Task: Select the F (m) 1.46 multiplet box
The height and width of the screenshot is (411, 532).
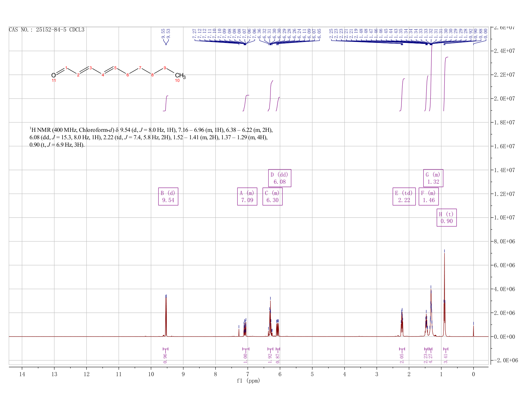Action: click(x=429, y=196)
